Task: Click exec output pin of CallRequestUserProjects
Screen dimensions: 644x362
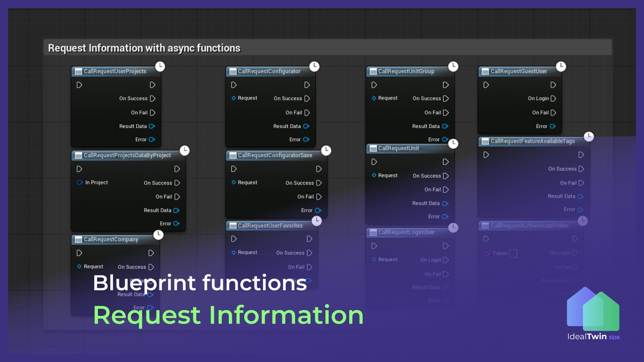Action: 152,85
